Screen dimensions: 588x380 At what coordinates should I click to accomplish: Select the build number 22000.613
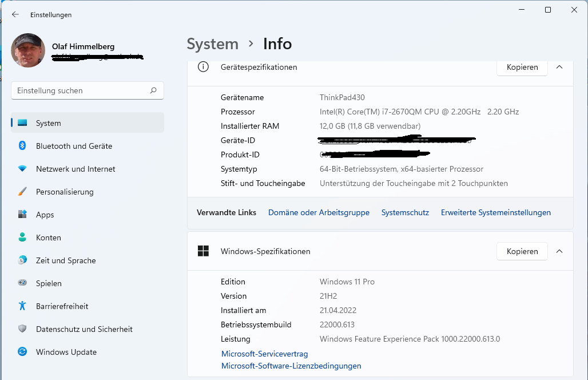coord(337,324)
